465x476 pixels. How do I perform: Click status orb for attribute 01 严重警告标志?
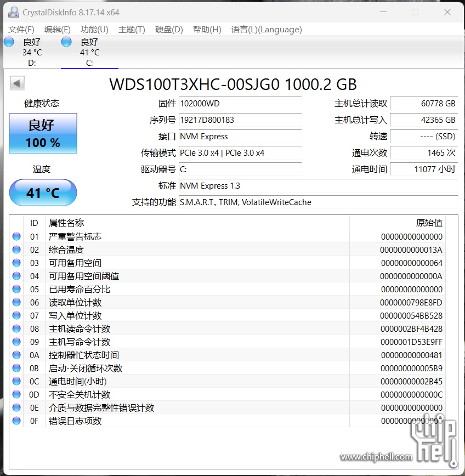click(16, 236)
